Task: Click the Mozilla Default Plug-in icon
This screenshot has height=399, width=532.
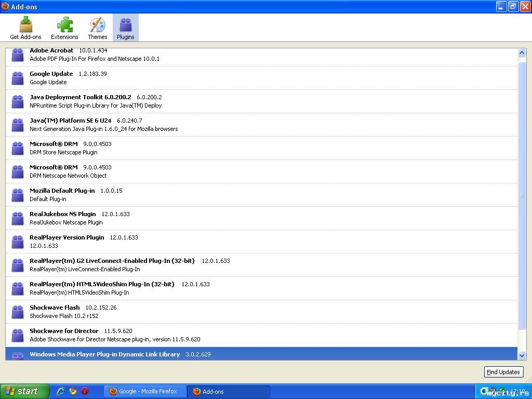Action: [18, 195]
